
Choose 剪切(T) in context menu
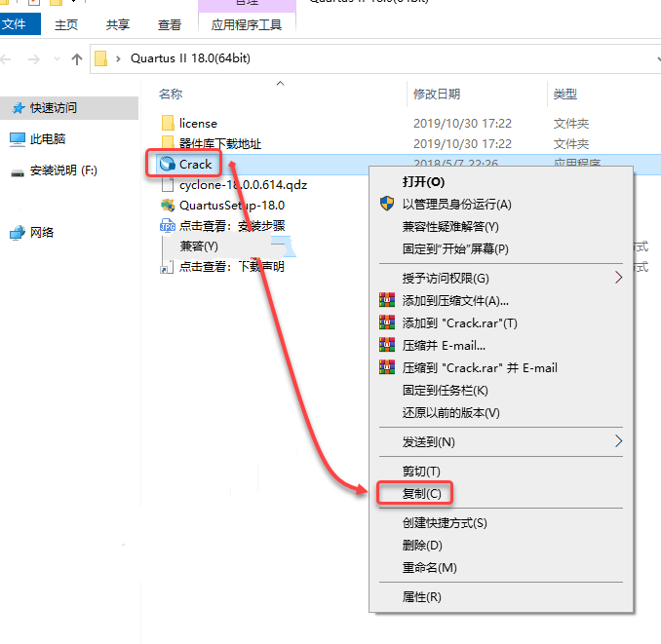pyautogui.click(x=421, y=472)
